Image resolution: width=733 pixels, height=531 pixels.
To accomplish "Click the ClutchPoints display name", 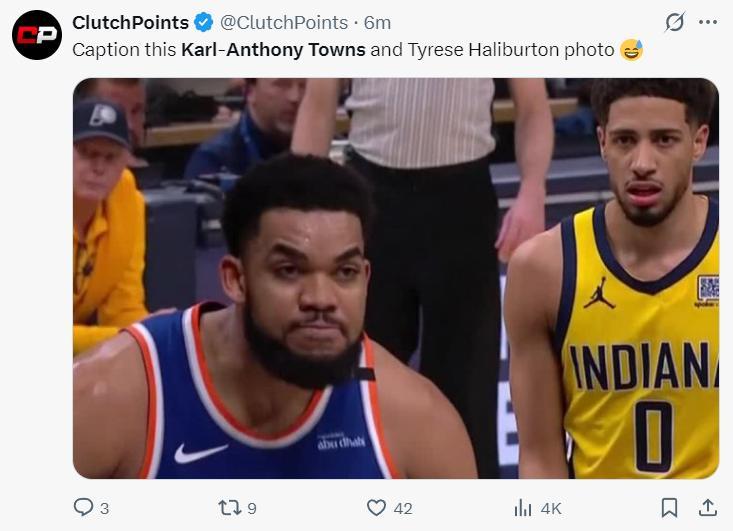I will [x=130, y=22].
